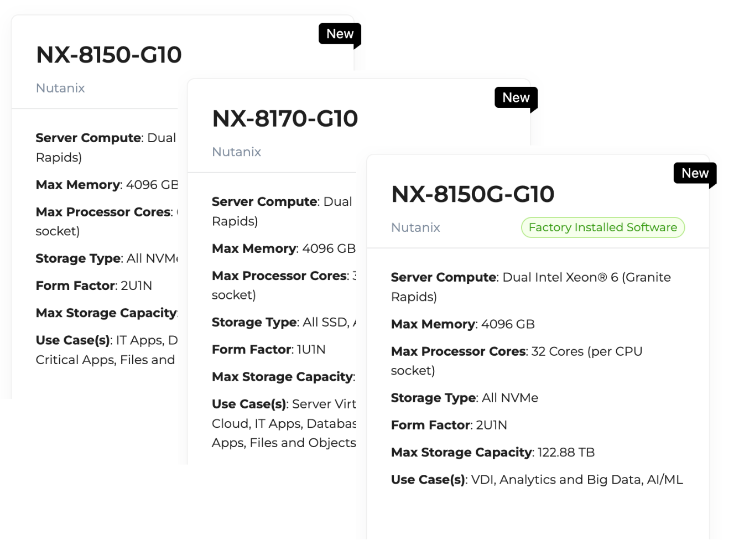
Task: Click the Storage Type All NVMe line
Action: coord(464,398)
